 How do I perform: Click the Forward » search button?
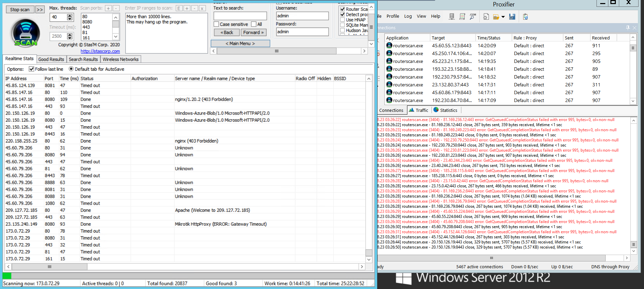click(254, 32)
